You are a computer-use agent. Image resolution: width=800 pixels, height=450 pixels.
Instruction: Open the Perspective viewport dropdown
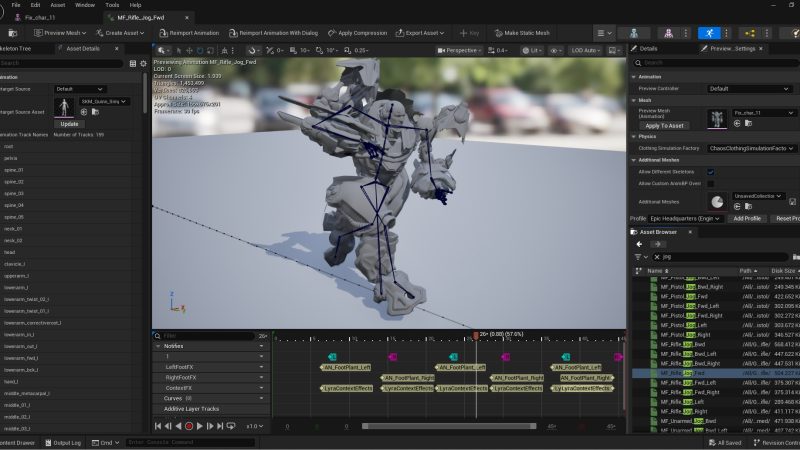461,50
